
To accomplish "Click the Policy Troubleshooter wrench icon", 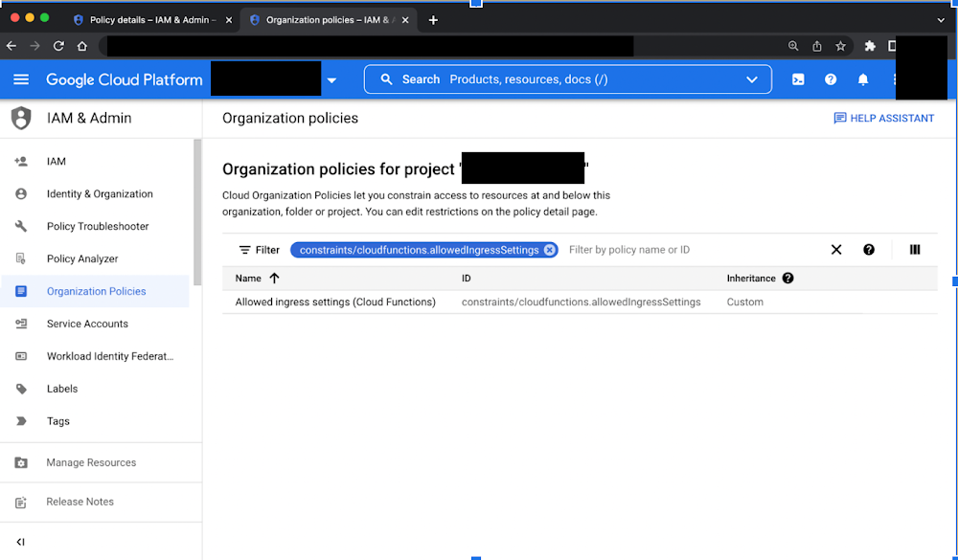I will pyautogui.click(x=21, y=226).
